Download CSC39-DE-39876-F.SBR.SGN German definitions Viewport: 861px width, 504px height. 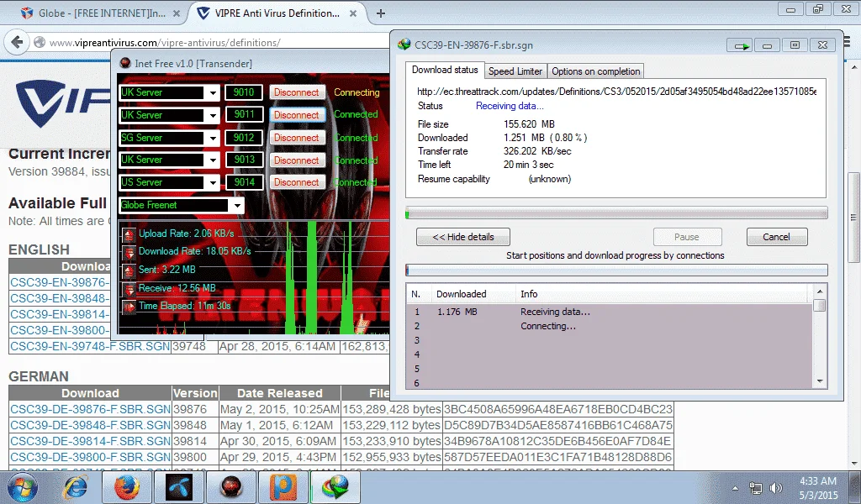point(90,409)
